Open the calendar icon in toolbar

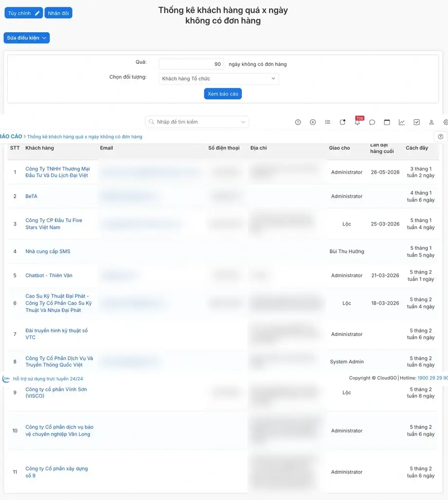point(387,122)
